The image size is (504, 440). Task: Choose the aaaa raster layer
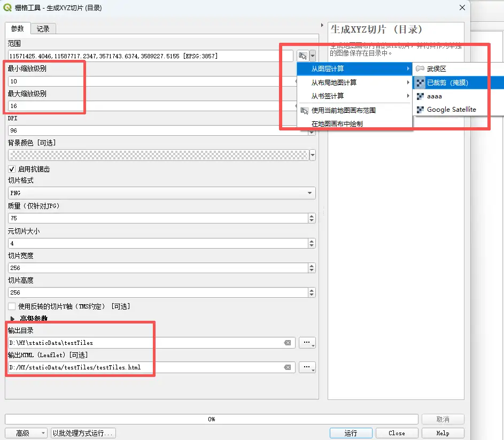(x=434, y=96)
